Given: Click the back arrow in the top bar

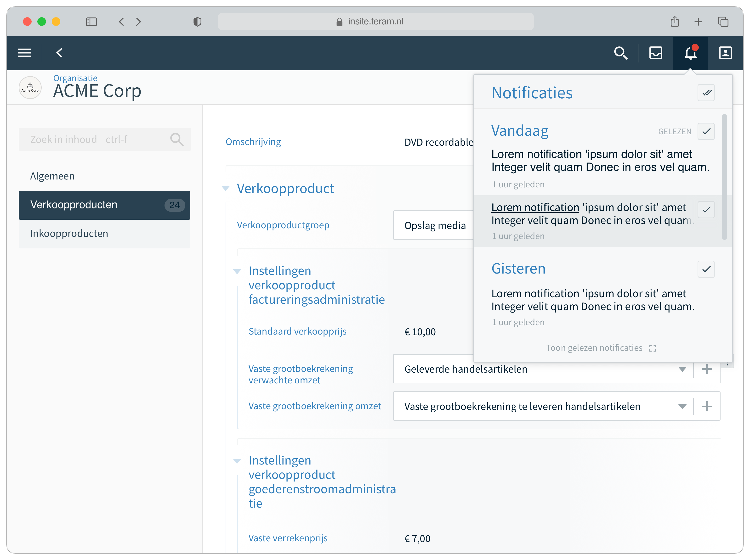Looking at the screenshot, I should point(60,53).
